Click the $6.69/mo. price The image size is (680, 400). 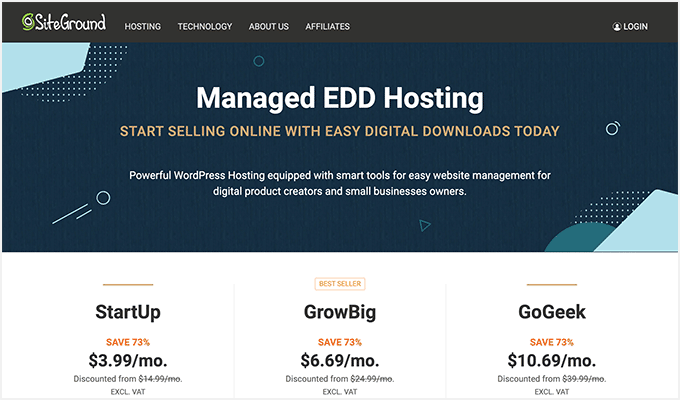coord(340,361)
